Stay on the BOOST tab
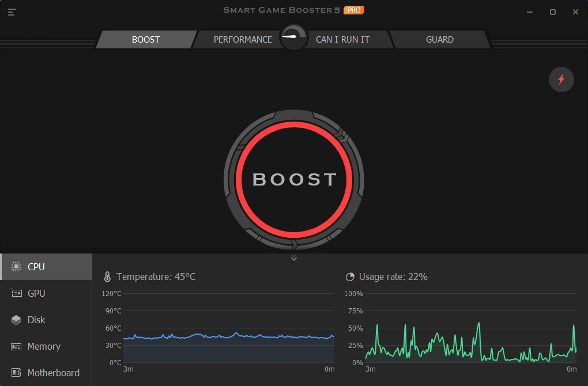The height and width of the screenshot is (386, 588). (145, 39)
